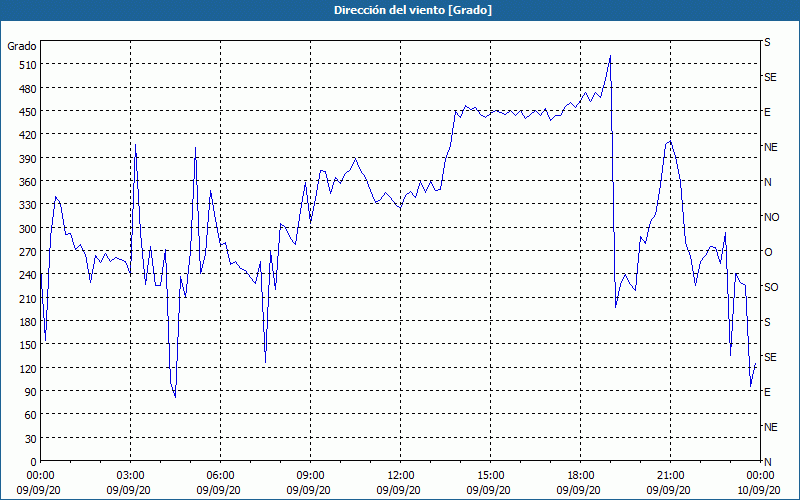Click the 150 left axis label

(x=28, y=345)
